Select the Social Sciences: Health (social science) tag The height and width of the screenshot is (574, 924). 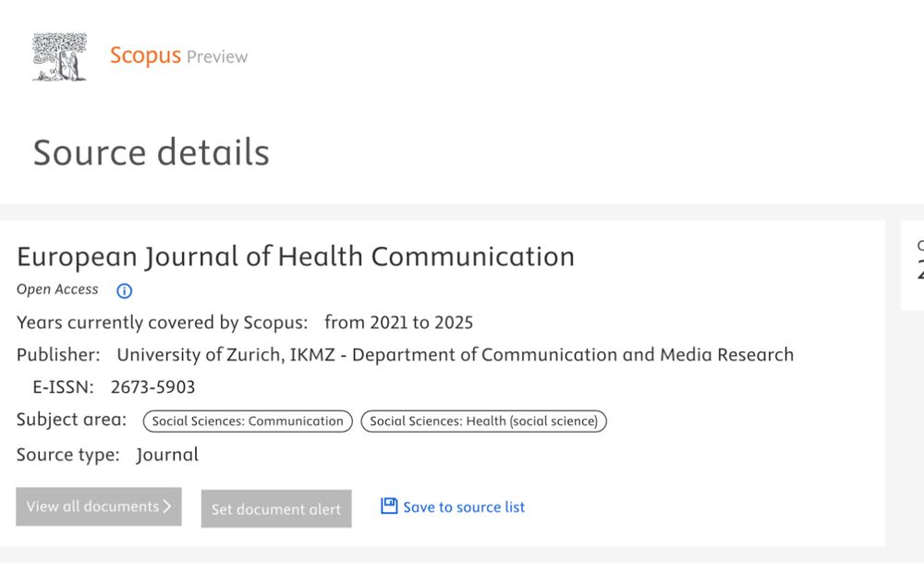[x=484, y=421]
